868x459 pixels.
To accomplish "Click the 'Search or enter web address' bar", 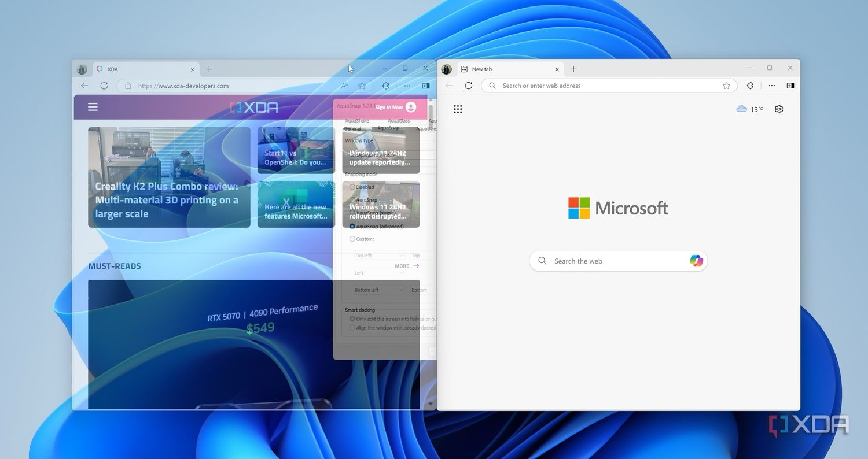I will pyautogui.click(x=609, y=86).
